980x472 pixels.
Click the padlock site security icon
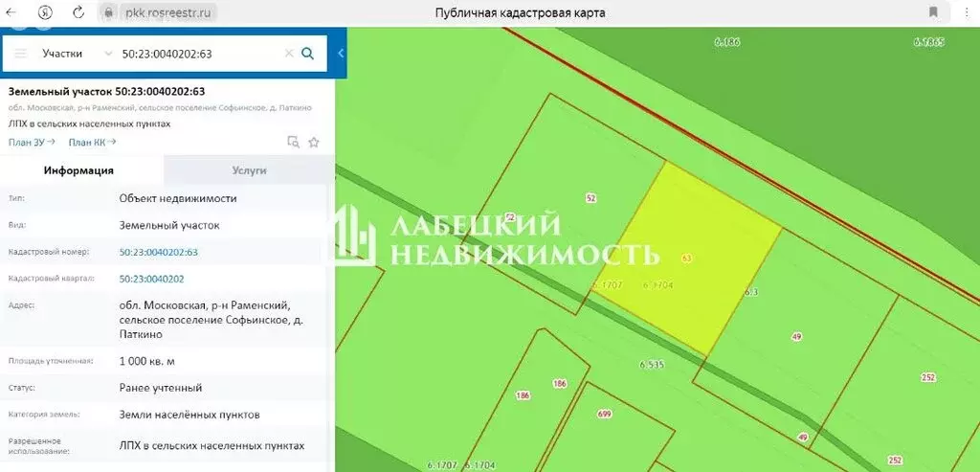(109, 12)
